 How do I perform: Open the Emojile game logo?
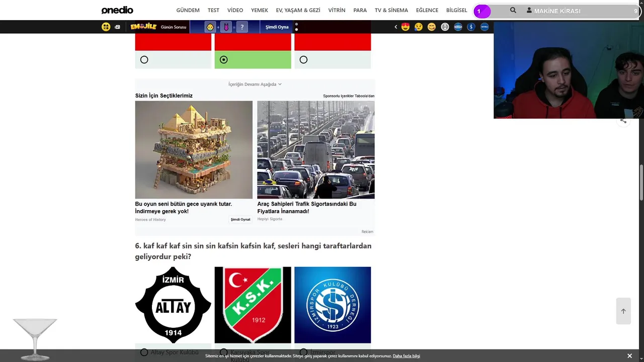coord(143,27)
